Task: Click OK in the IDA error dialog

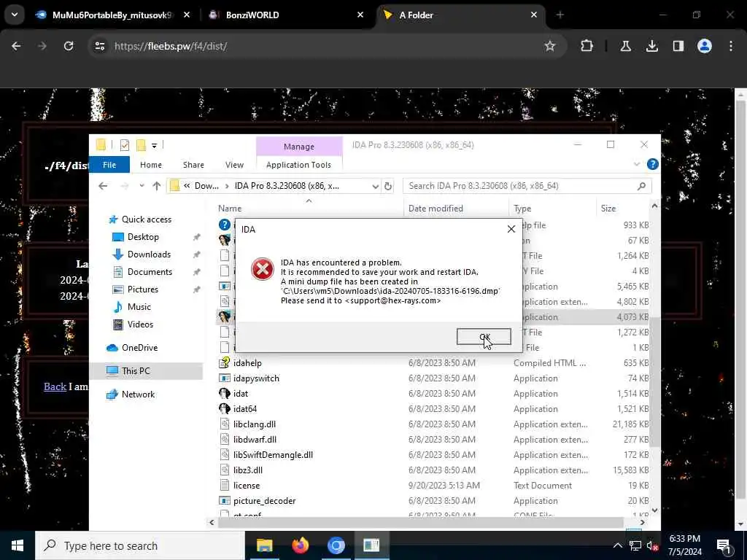Action: pos(484,337)
